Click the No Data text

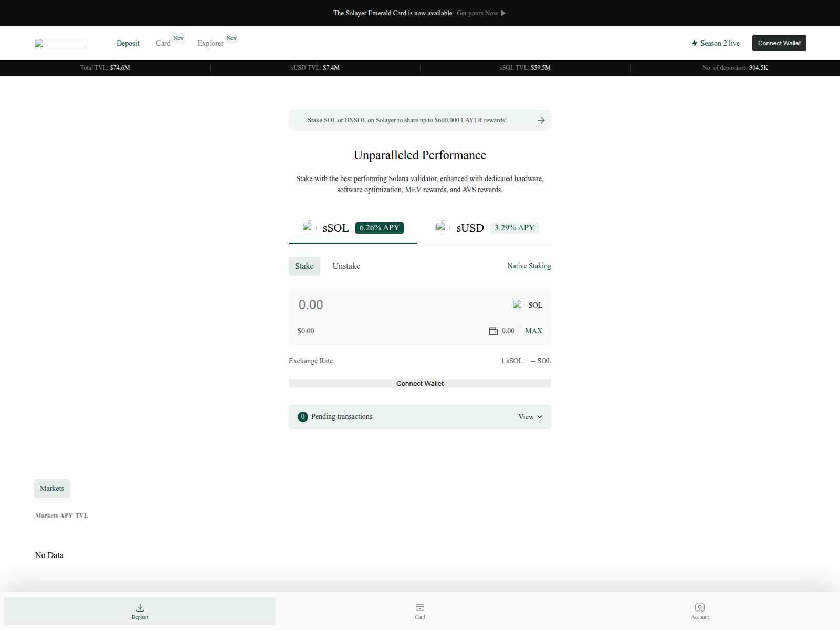click(49, 555)
